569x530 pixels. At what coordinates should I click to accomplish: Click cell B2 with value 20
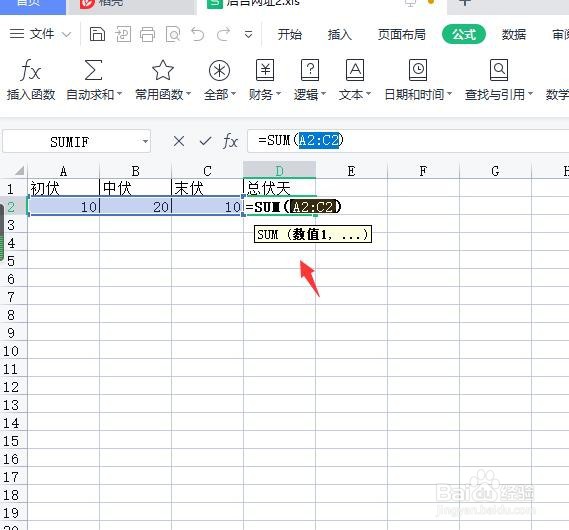click(135, 206)
